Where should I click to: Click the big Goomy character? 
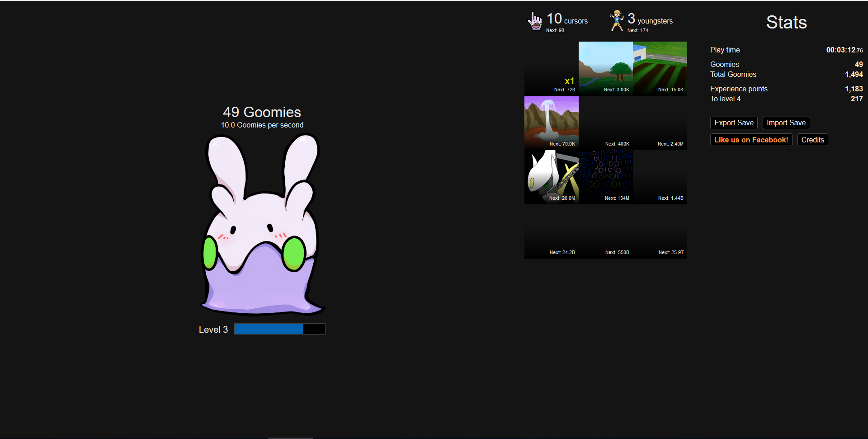[x=262, y=225]
